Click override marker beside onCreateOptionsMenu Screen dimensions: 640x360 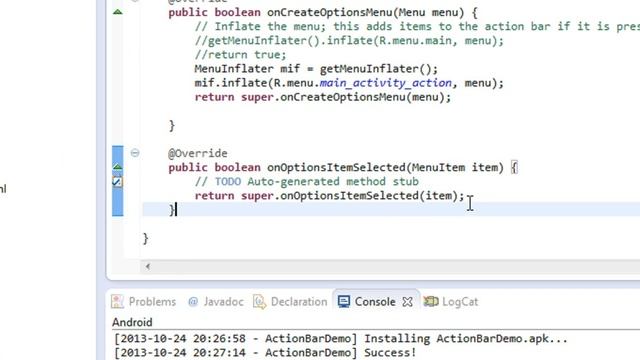pyautogui.click(x=118, y=12)
